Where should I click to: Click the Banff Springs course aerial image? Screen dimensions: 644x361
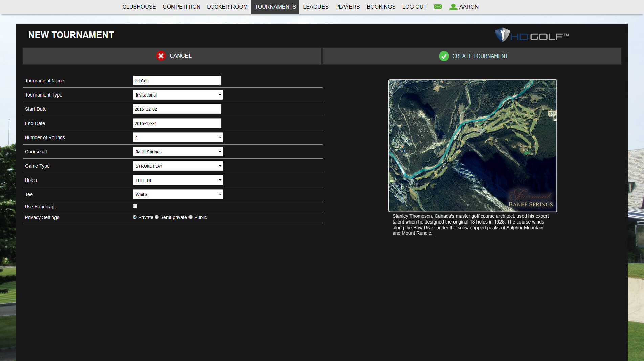472,146
